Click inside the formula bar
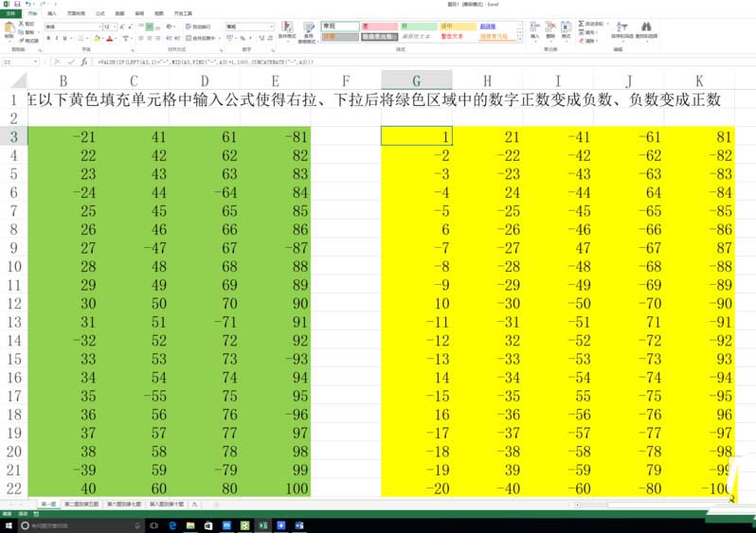This screenshot has height=533, width=756. coord(424,62)
